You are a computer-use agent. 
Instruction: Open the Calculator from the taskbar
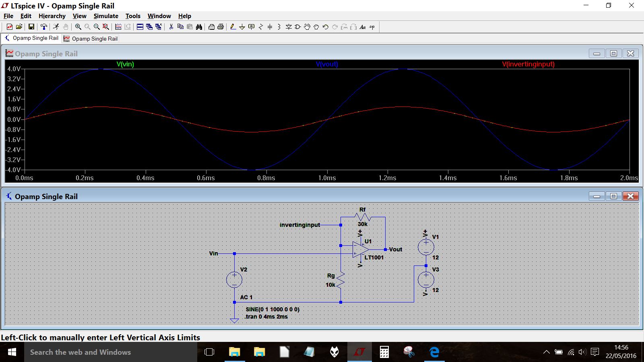point(384,352)
